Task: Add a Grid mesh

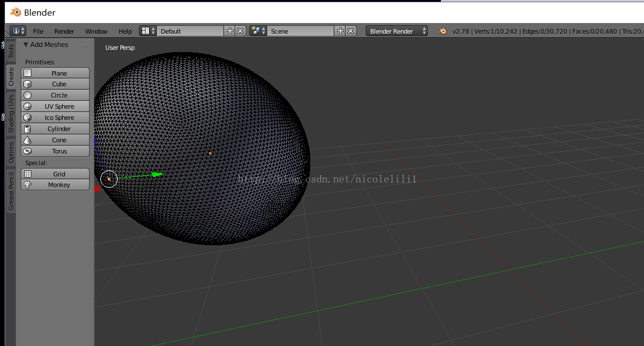Action: [55, 174]
